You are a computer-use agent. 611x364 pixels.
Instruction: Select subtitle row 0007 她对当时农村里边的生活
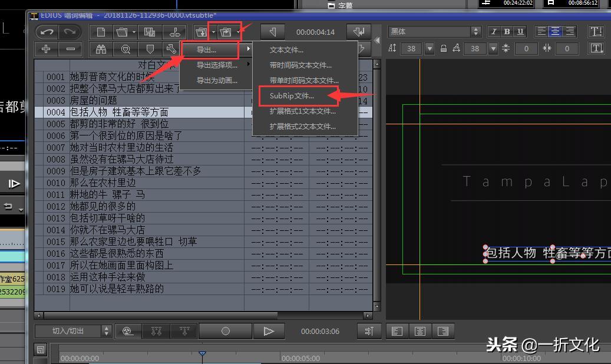pos(203,148)
